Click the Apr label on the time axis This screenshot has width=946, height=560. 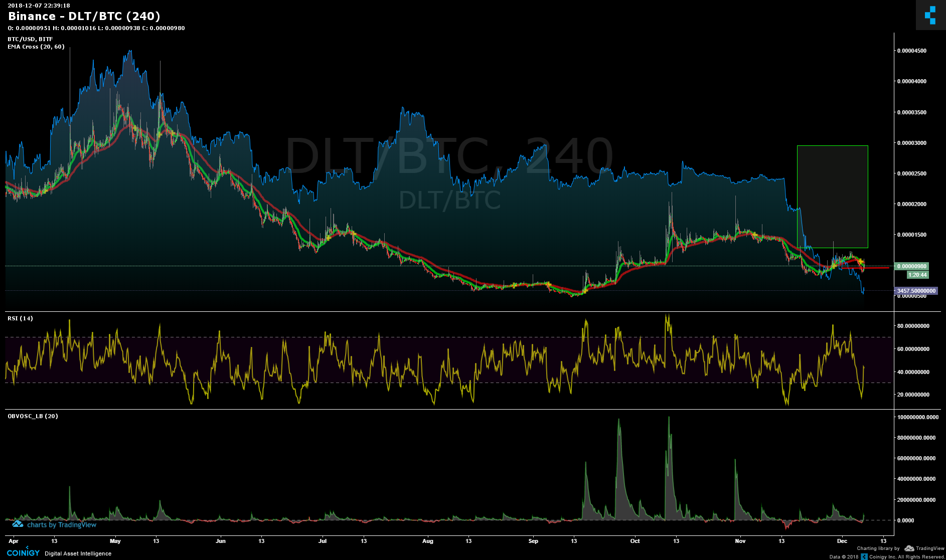[x=14, y=541]
